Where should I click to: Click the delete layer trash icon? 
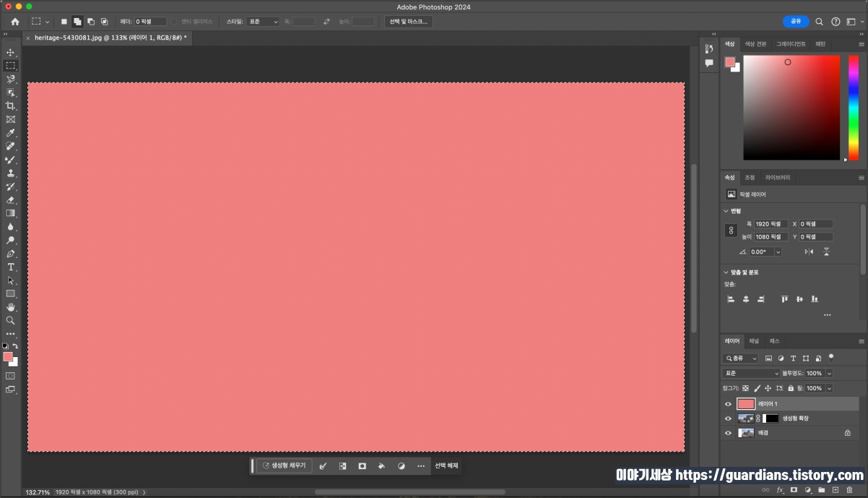pyautogui.click(x=849, y=490)
